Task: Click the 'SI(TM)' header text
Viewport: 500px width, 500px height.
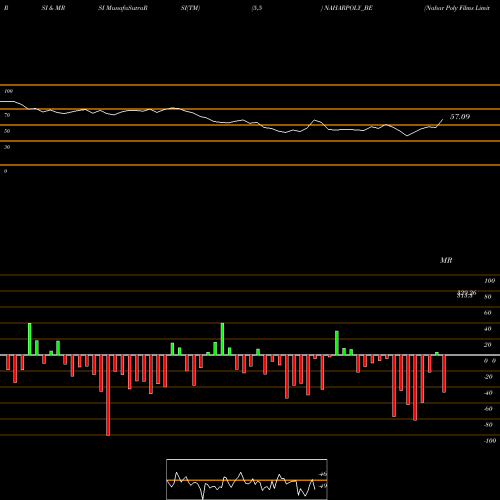Action: 190,8
